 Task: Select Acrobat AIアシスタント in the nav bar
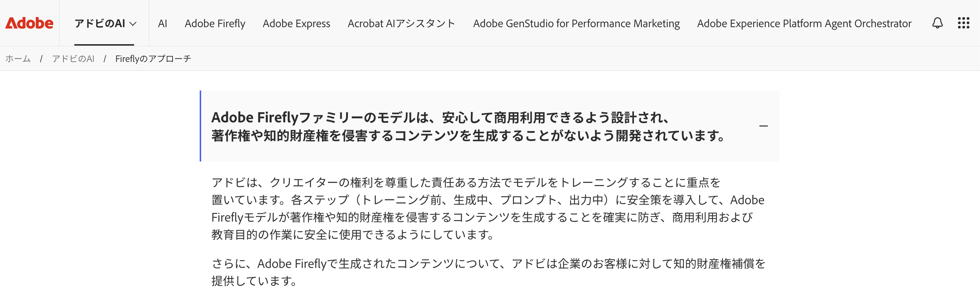[x=401, y=24]
